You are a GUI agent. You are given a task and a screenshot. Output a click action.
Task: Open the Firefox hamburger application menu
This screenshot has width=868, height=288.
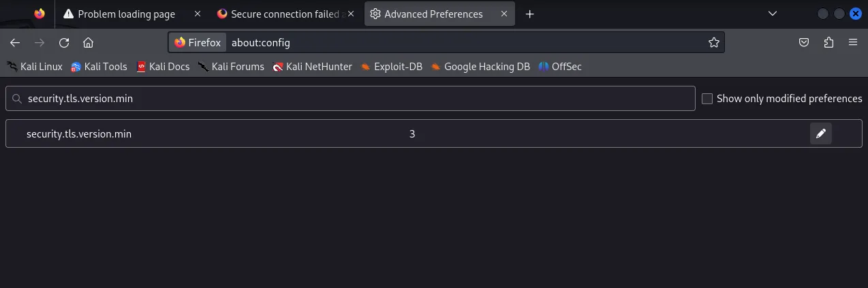coord(853,42)
